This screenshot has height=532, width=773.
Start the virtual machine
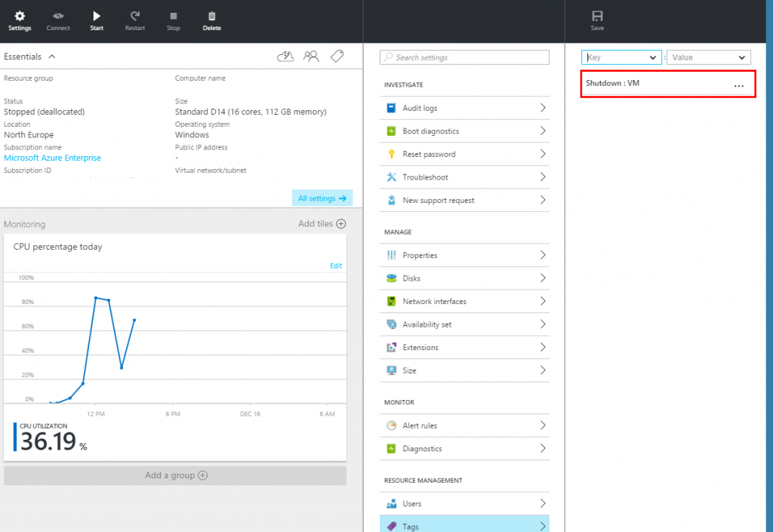point(97,20)
